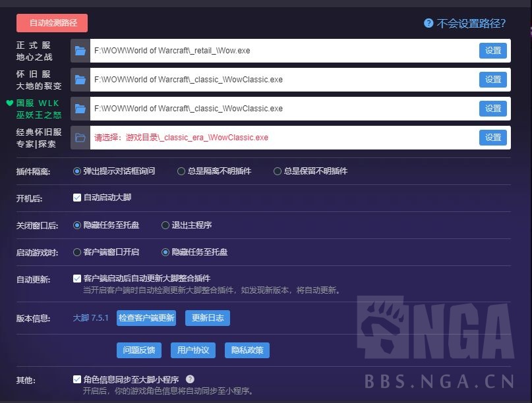Viewport: 532px width, 403px height.
Task: Click the help icon beside 角色信息同步至大脚小程序
Action: coord(191,379)
